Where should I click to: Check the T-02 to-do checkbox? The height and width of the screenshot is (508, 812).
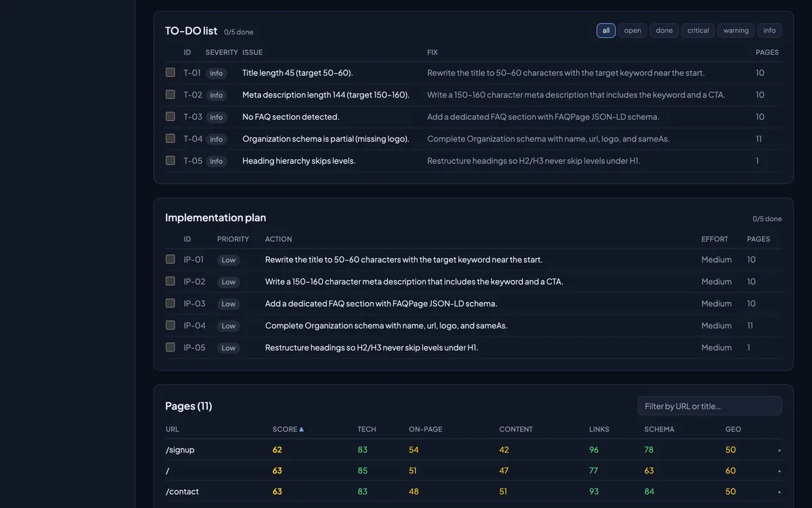pos(171,95)
